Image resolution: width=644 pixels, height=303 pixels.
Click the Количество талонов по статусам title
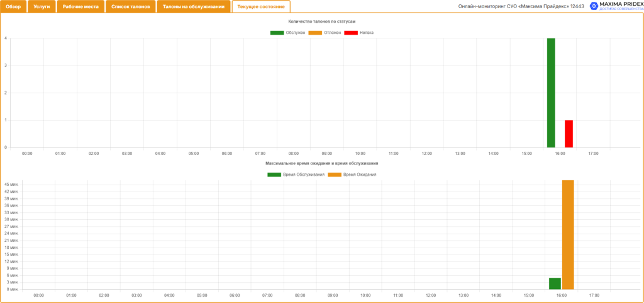(x=322, y=21)
